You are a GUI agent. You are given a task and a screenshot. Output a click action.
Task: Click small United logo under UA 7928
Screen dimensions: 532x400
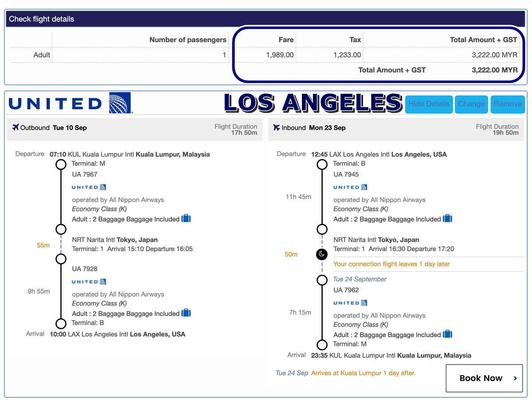89,281
